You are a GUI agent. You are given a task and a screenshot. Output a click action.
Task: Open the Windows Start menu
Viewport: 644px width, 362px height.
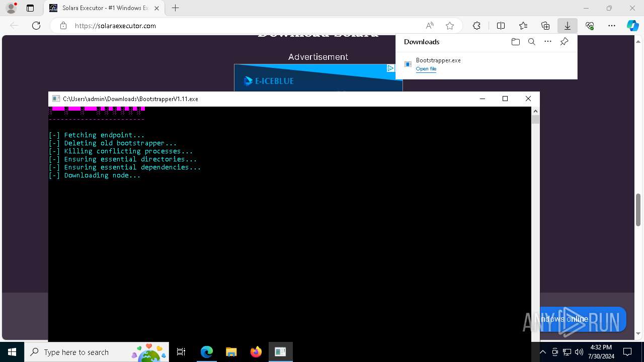(12, 352)
